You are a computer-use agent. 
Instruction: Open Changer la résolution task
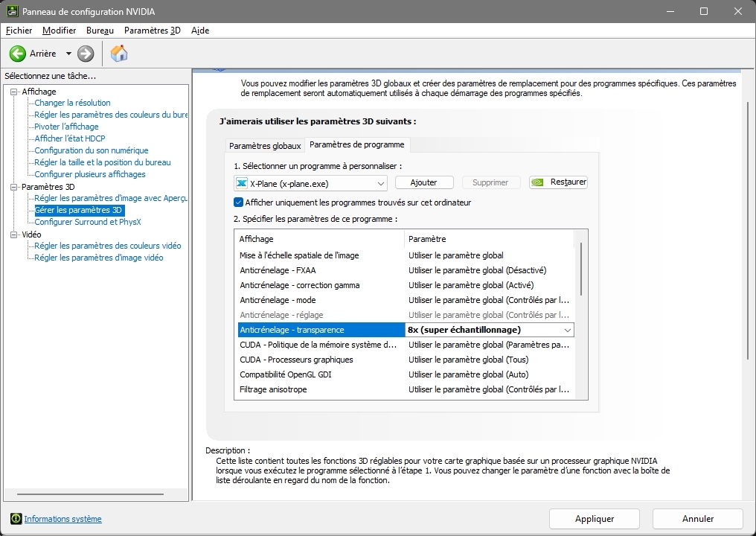[x=72, y=103]
